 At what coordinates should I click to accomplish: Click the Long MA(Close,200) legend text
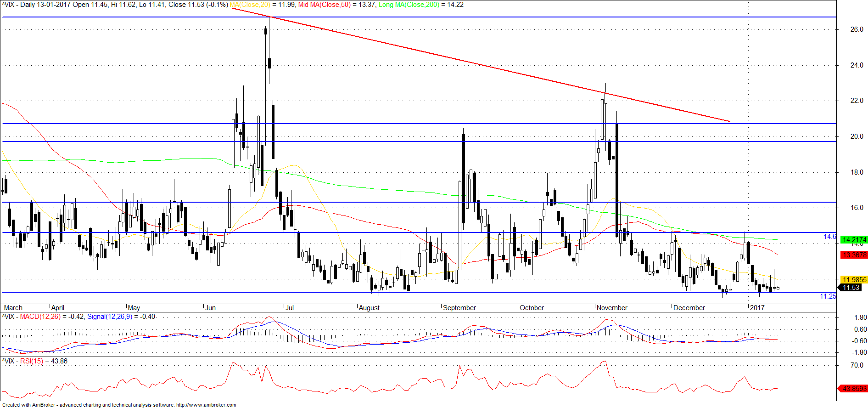409,5
